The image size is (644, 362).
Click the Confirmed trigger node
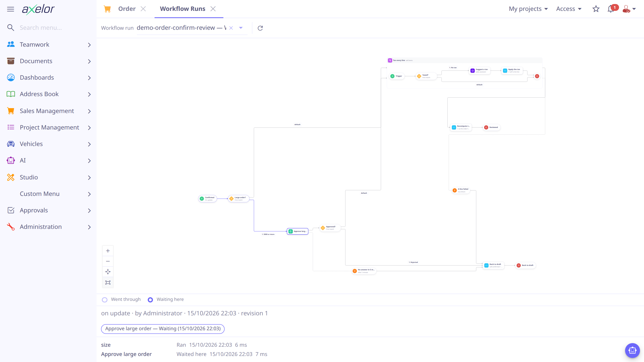click(207, 199)
